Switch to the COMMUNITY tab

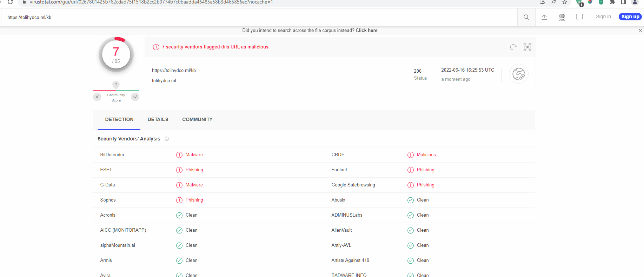197,119
